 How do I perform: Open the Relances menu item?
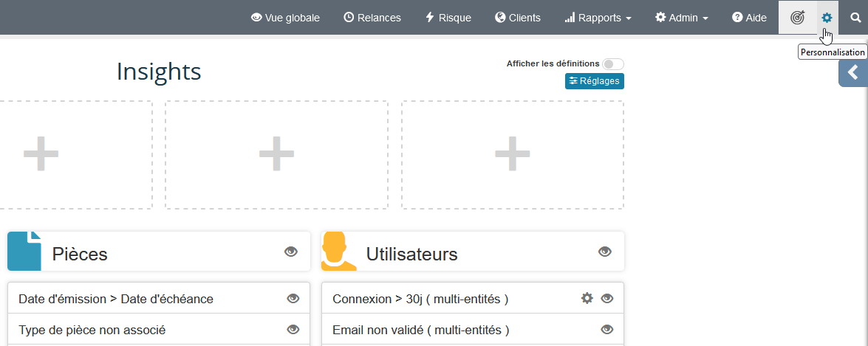point(372,18)
